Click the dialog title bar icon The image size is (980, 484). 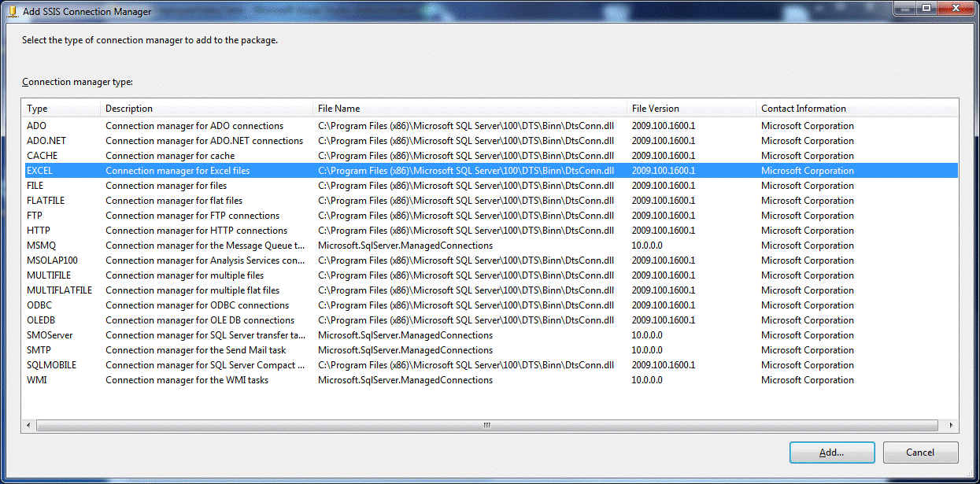pos(13,12)
